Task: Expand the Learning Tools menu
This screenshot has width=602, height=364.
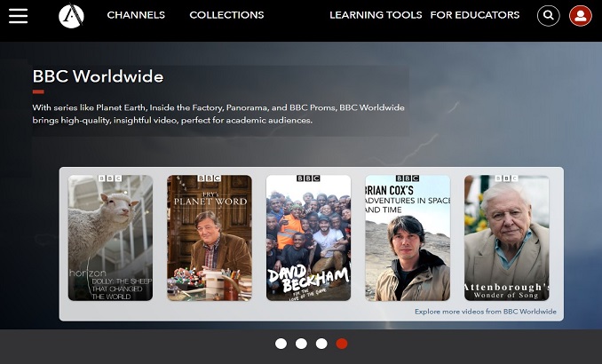Action: (x=374, y=15)
